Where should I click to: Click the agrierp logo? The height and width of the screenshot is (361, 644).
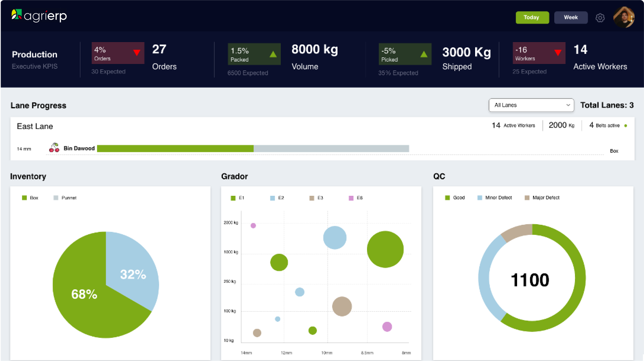(x=39, y=16)
